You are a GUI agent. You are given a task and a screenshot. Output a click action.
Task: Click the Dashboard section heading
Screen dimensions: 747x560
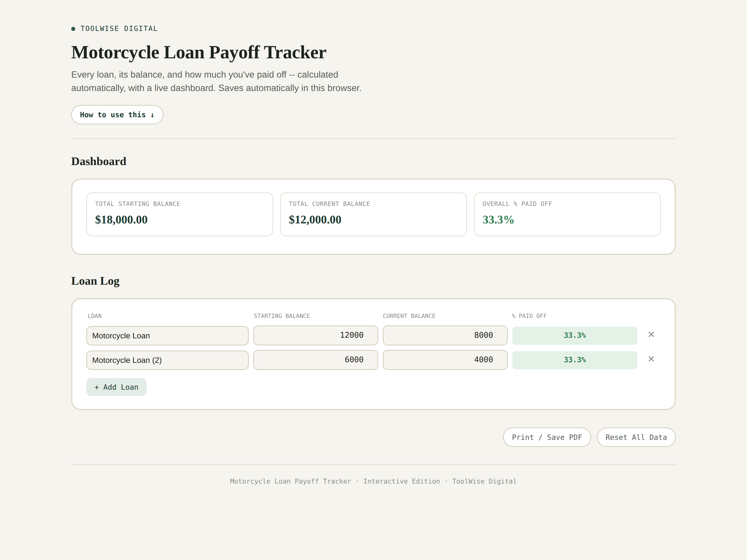click(x=99, y=161)
